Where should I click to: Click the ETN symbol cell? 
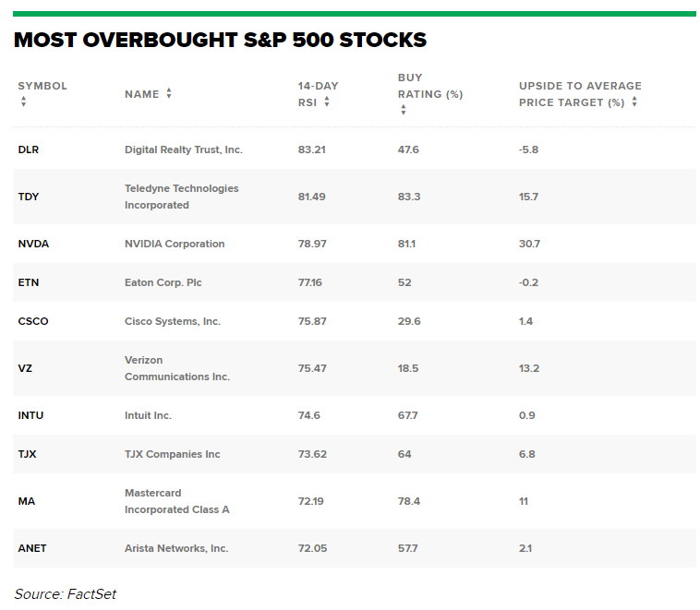(28, 283)
